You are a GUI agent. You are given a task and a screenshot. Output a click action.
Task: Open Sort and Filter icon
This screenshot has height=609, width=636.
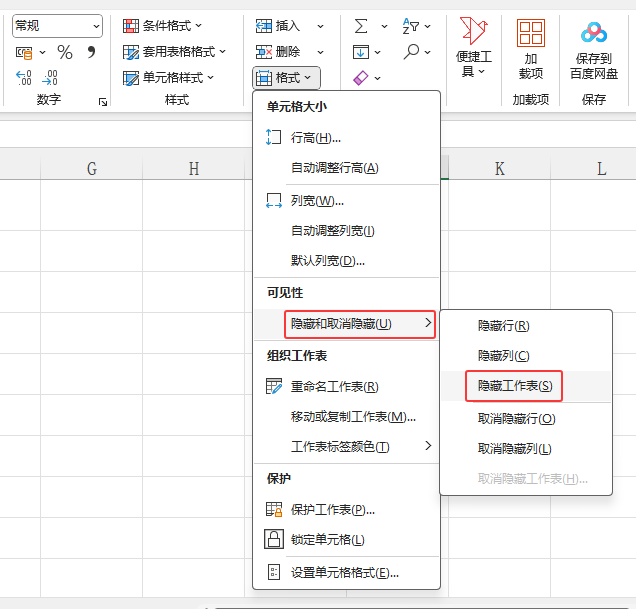(x=410, y=26)
